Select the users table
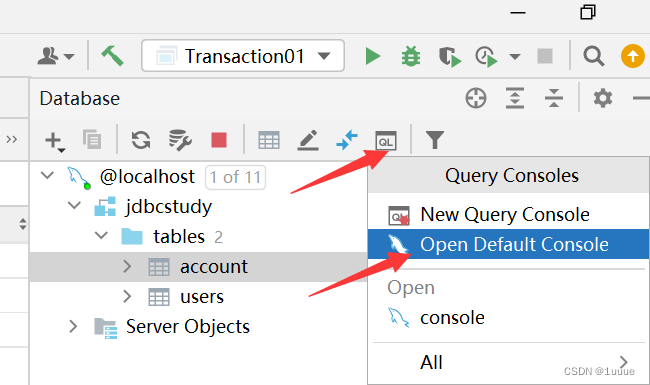The image size is (650, 385). point(202,297)
